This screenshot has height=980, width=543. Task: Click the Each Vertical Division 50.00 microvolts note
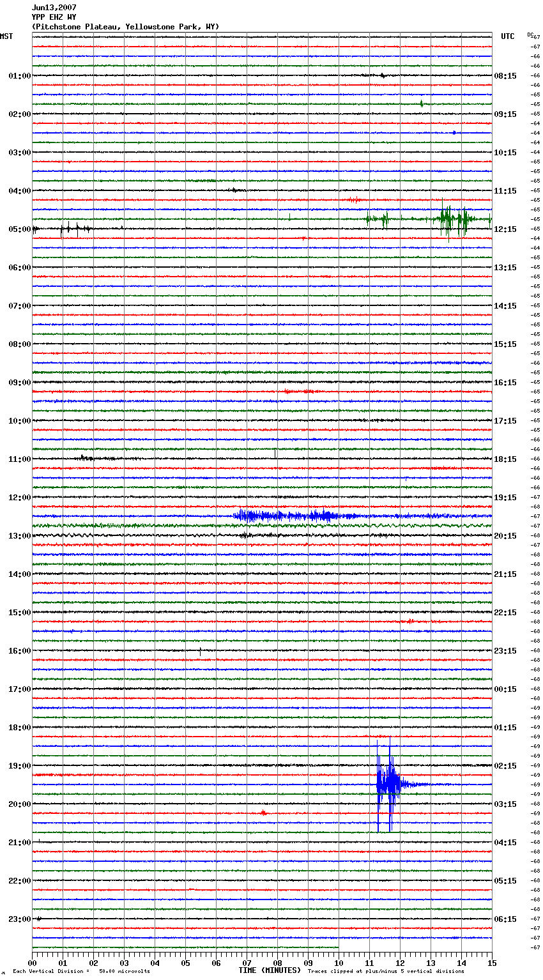tap(81, 972)
